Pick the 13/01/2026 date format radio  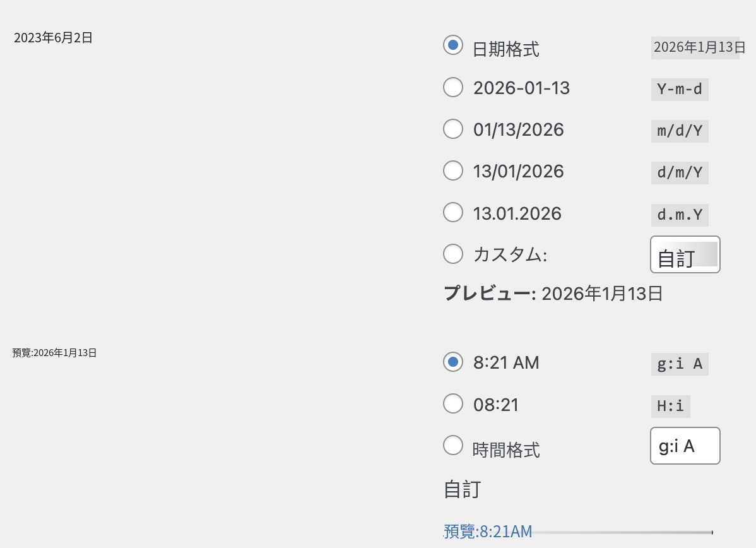pyautogui.click(x=452, y=170)
